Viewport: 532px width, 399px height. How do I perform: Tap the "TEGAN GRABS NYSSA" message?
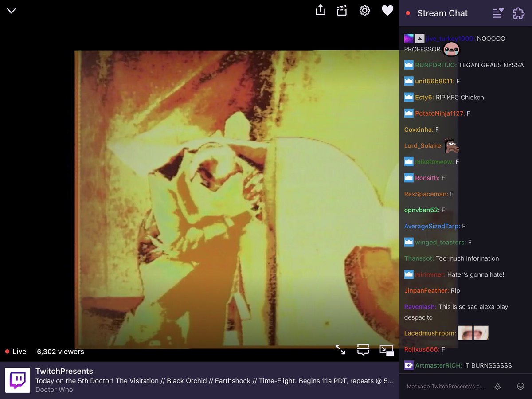[491, 65]
